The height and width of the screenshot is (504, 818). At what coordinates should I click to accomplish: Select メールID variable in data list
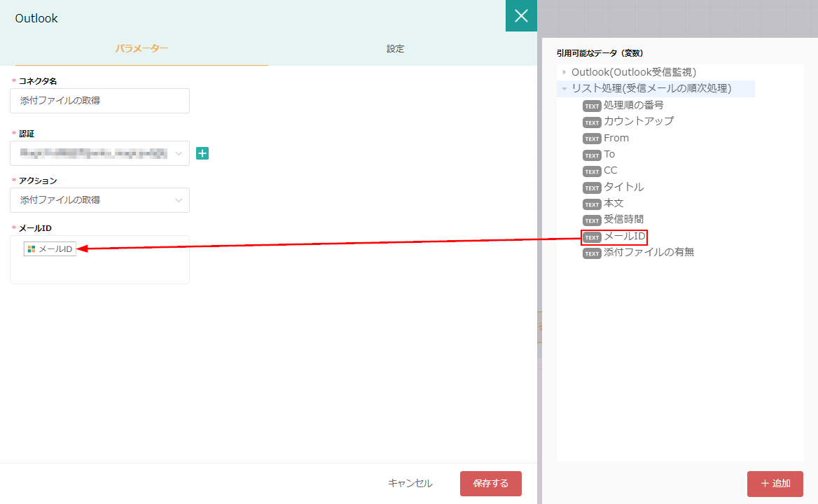pos(625,237)
